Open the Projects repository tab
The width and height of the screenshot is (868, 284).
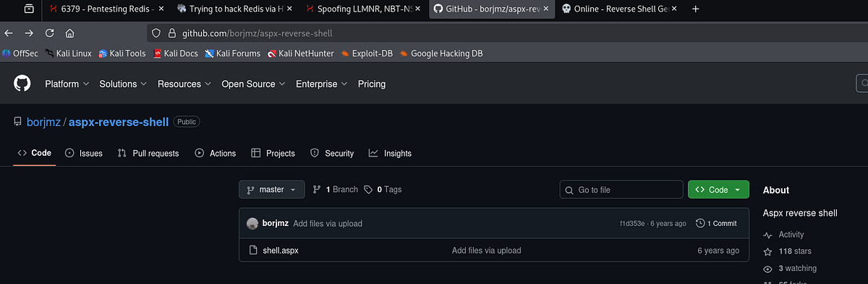coord(273,153)
